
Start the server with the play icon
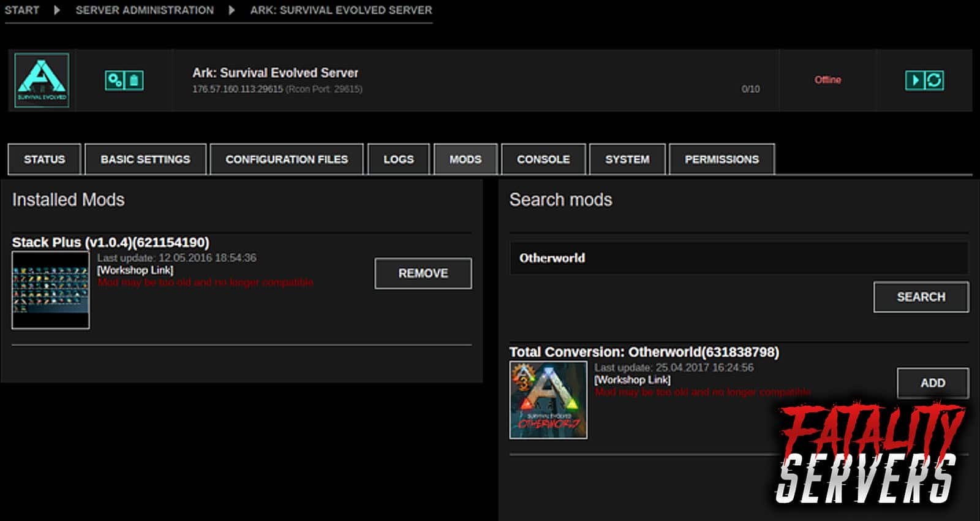(x=914, y=80)
